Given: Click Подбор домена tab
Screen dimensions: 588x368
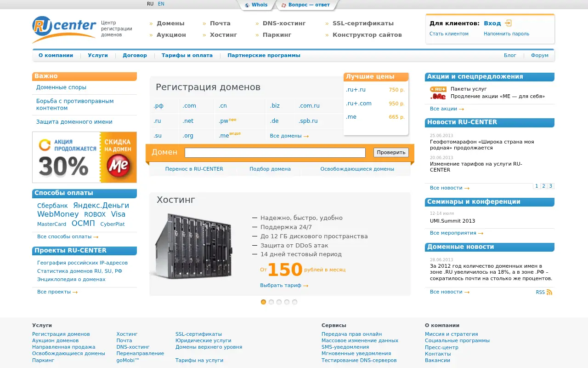Looking at the screenshot, I should tap(270, 169).
